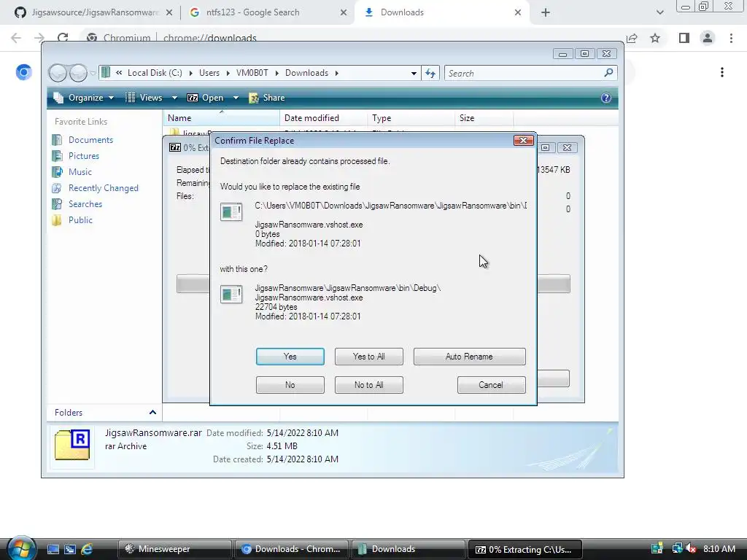The height and width of the screenshot is (560, 747).
Task: Click the 8:10 AM taskbar clock
Action: pos(719,549)
